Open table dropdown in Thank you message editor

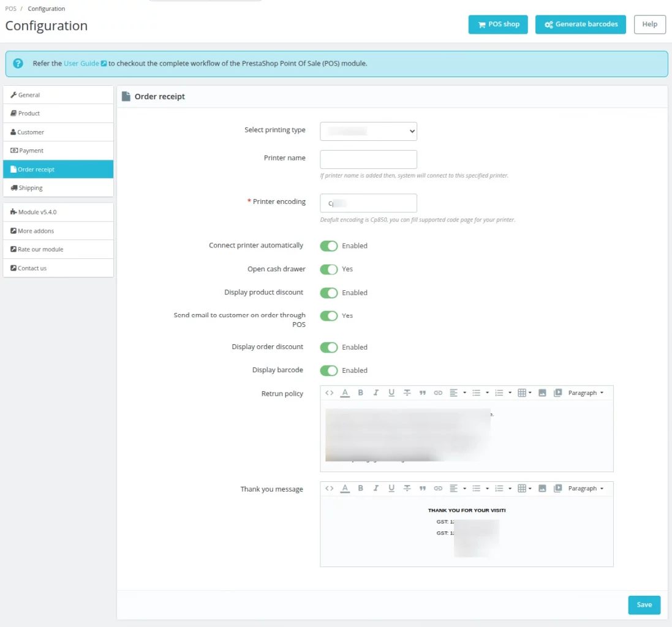point(524,488)
